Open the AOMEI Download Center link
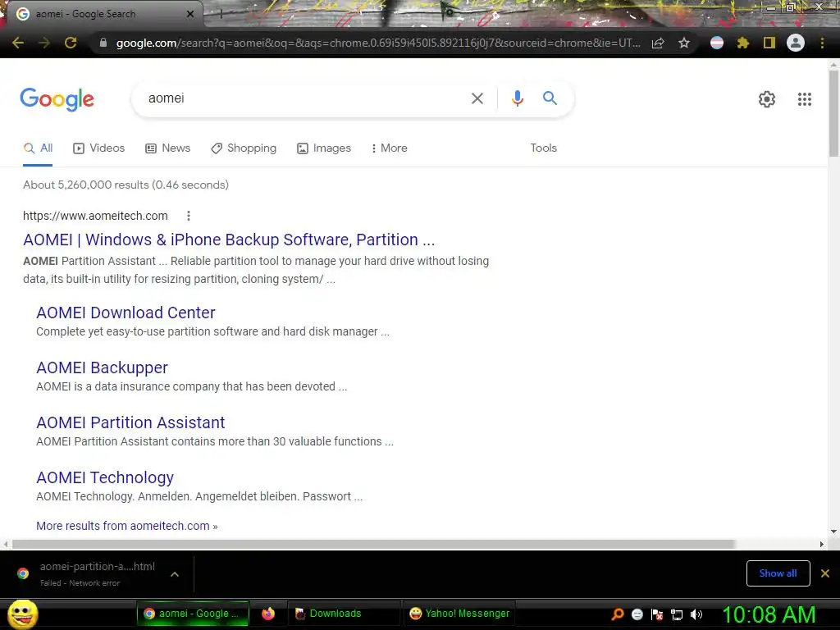This screenshot has width=840, height=630. (x=126, y=313)
